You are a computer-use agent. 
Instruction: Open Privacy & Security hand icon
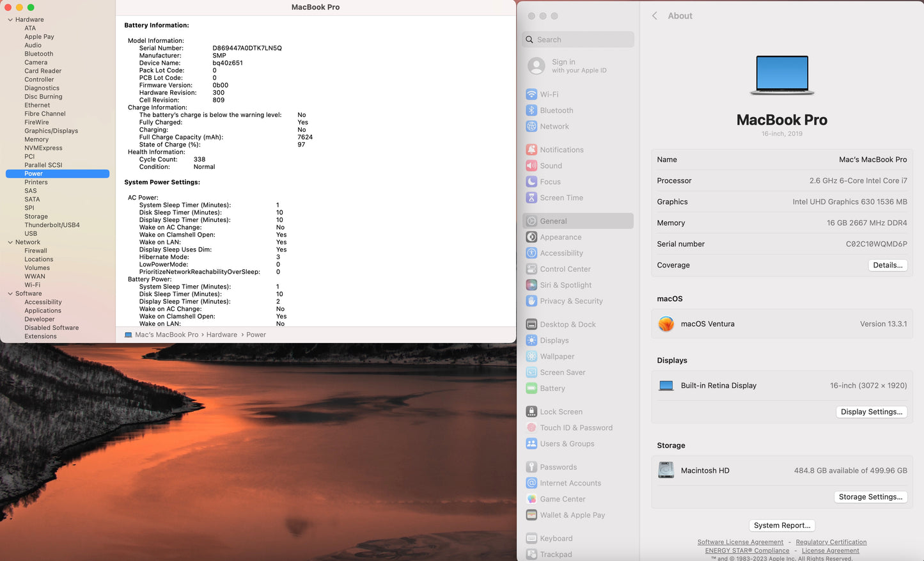click(531, 301)
